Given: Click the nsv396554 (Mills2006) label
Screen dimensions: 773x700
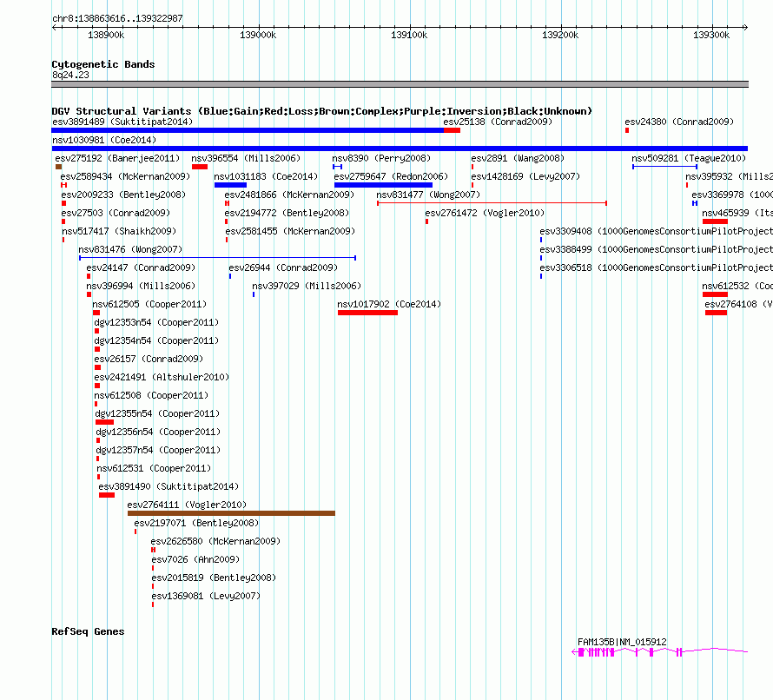Looking at the screenshot, I should point(246,158).
